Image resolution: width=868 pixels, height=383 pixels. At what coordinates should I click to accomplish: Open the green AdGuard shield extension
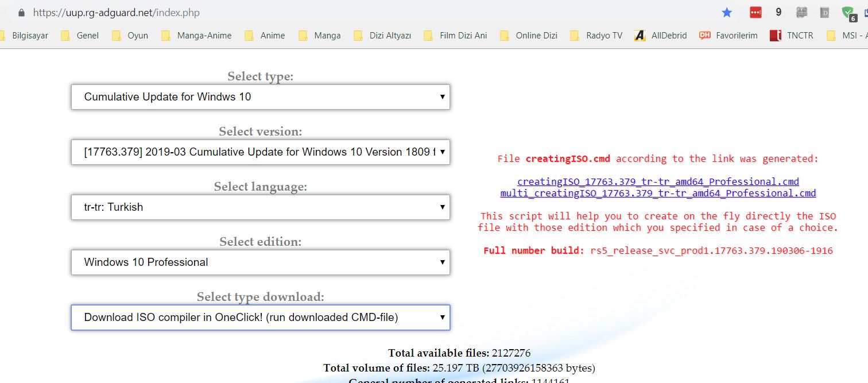(848, 13)
